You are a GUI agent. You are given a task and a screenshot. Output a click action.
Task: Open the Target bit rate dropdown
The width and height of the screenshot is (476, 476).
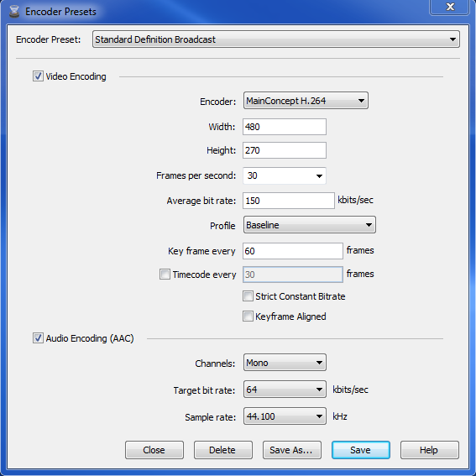285,390
